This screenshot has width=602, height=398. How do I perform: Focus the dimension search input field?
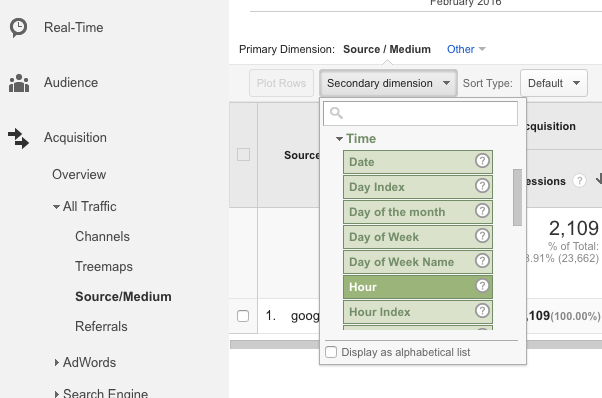pos(420,113)
